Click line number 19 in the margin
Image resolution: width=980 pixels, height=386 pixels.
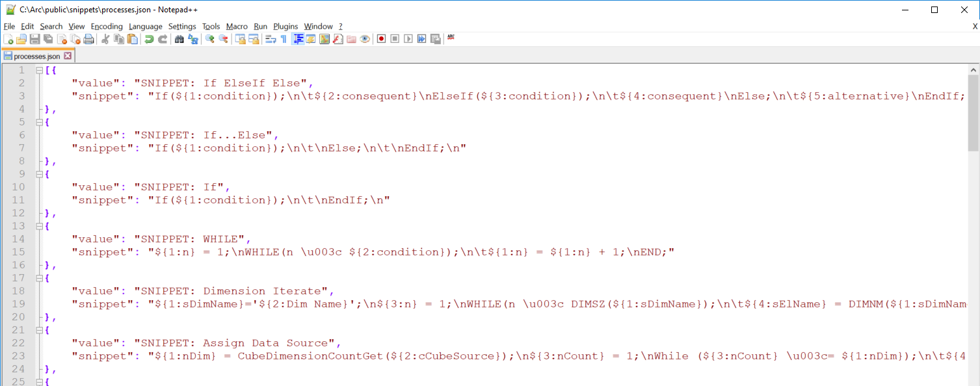(19, 304)
